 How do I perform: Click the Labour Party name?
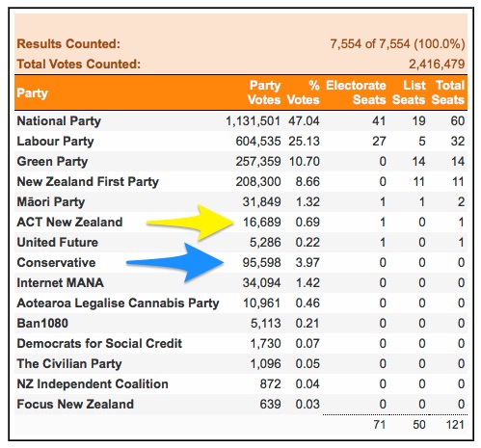tap(56, 142)
